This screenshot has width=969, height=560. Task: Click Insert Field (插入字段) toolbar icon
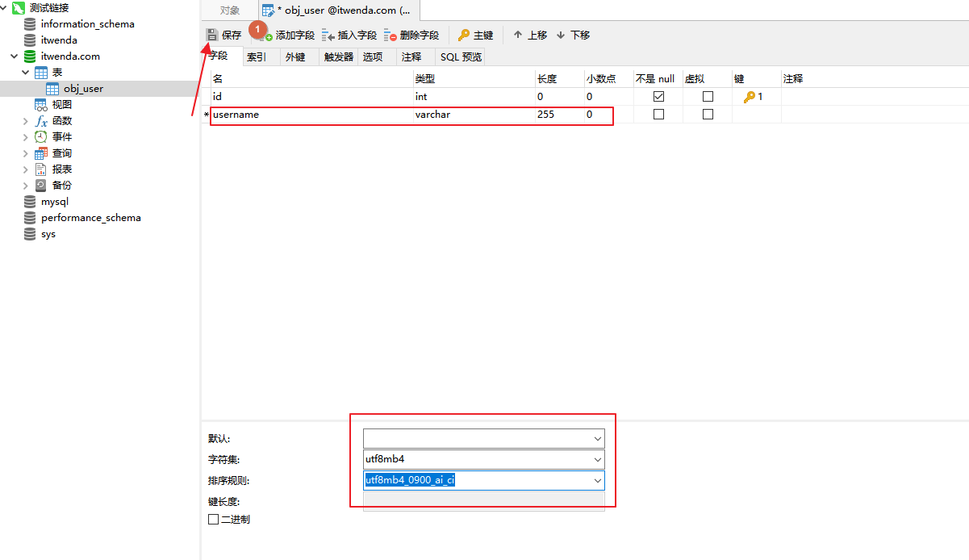(x=328, y=36)
